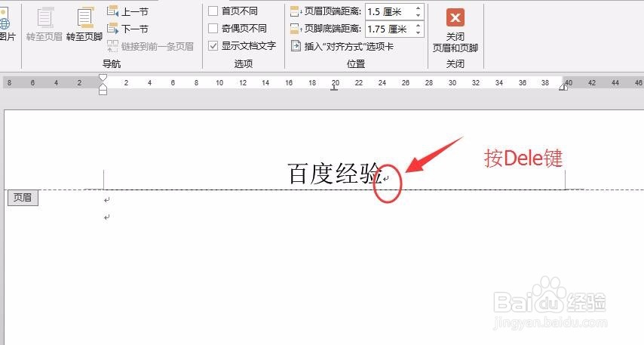The image size is (644, 345).
Task: Click the 位置 group label
Action: [356, 63]
